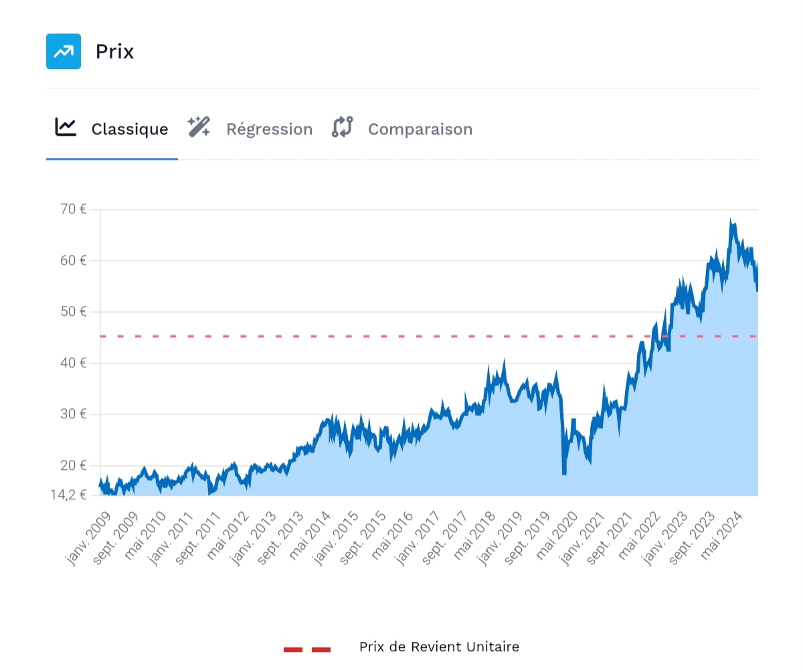Click the janv. 2017 axis label
Image resolution: width=803 pixels, height=672 pixels.
419,538
